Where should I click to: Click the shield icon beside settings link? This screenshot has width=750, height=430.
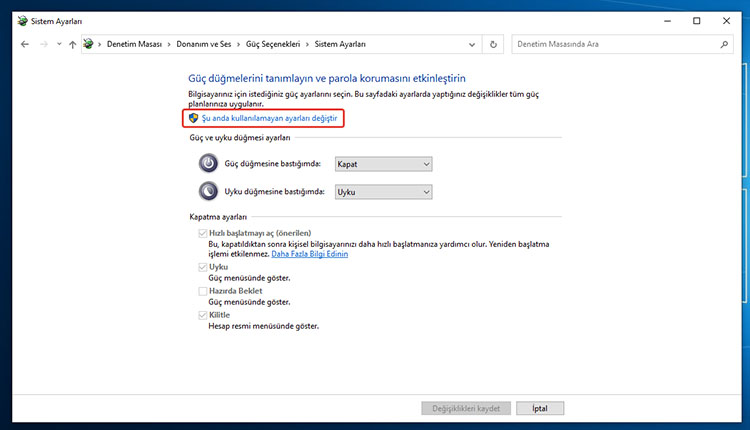(193, 118)
